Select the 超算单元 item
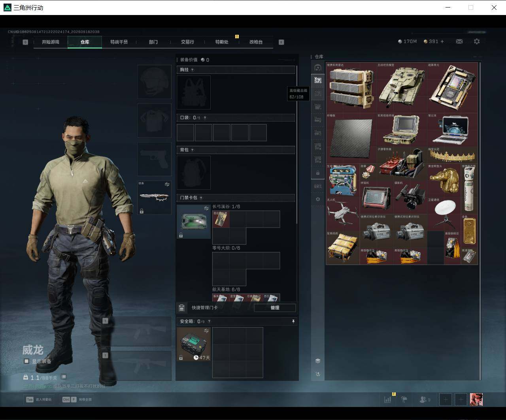 (x=452, y=87)
